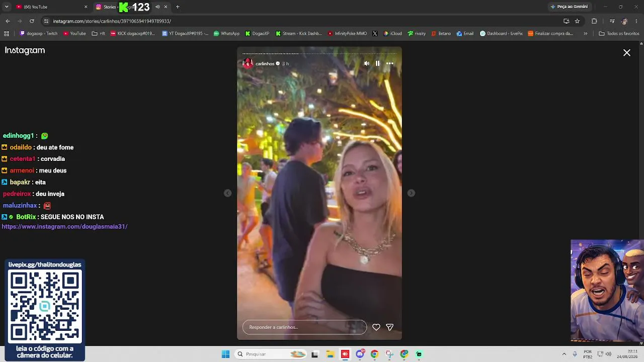
Task: Open a new browser tab
Action: coord(178,7)
